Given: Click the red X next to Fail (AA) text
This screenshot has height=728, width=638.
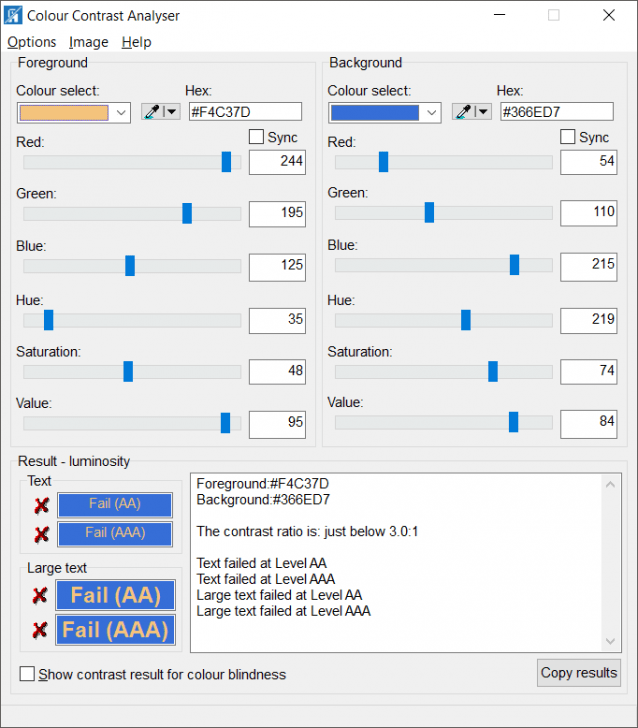Looking at the screenshot, I should point(42,505).
